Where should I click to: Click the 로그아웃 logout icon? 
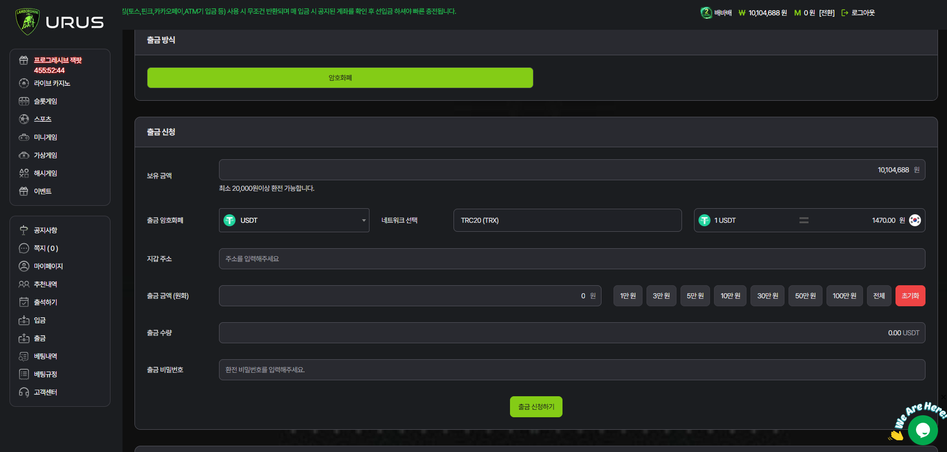(845, 13)
